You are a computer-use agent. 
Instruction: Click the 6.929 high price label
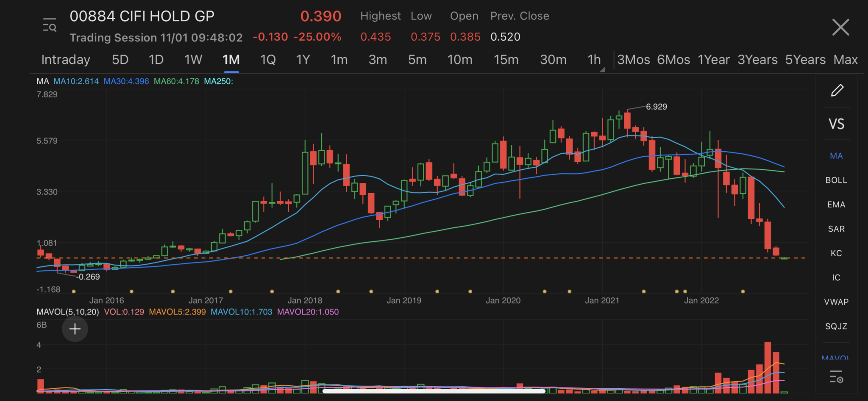pos(656,107)
